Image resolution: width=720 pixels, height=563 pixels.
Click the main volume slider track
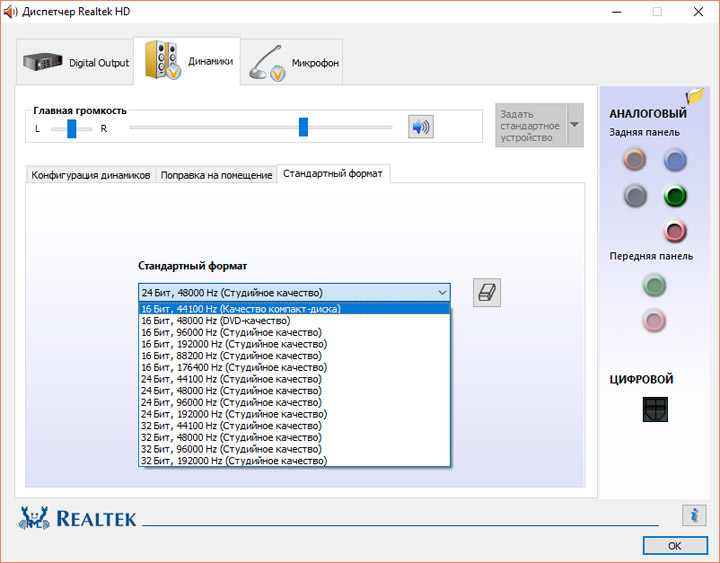[260, 127]
